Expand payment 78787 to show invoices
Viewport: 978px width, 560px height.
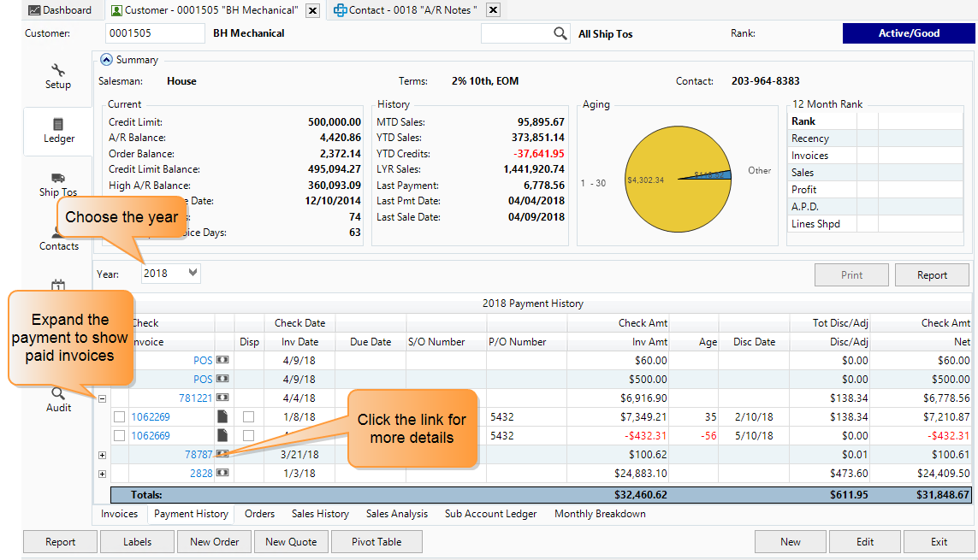coord(102,453)
